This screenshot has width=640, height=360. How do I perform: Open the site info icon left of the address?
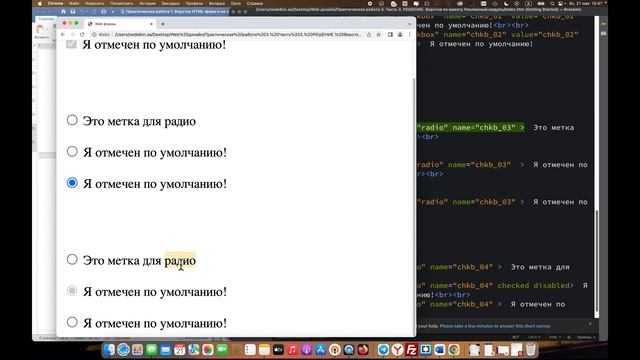pyautogui.click(x=94, y=35)
